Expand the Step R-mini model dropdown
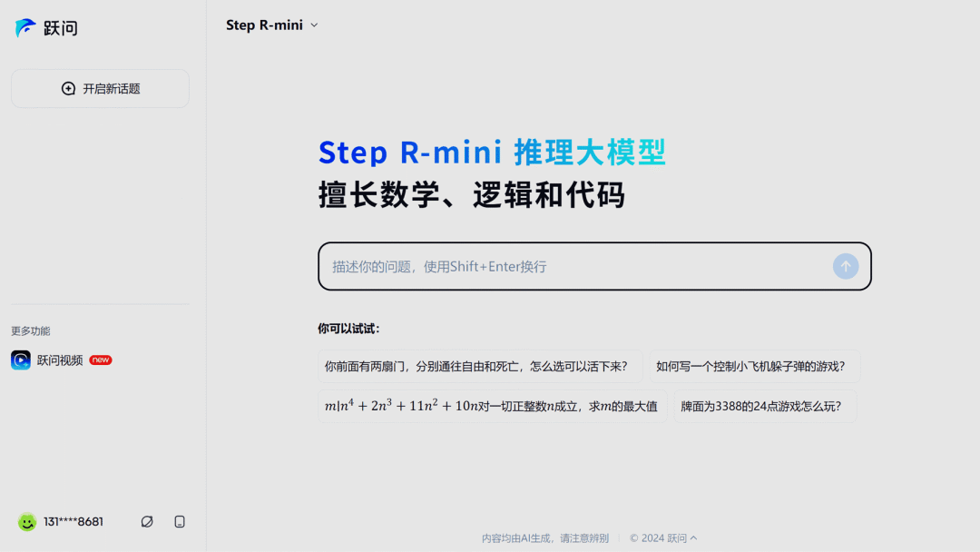The height and width of the screenshot is (552, 980). (272, 25)
